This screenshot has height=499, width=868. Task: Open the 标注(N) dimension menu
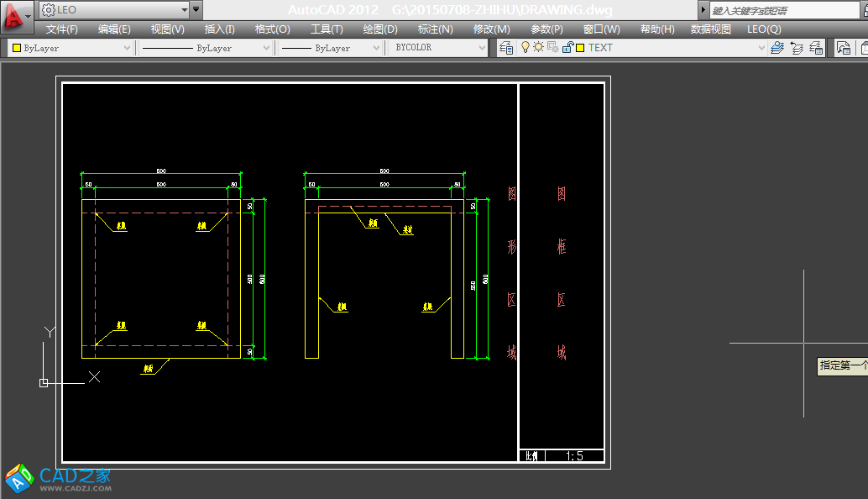[x=435, y=29]
